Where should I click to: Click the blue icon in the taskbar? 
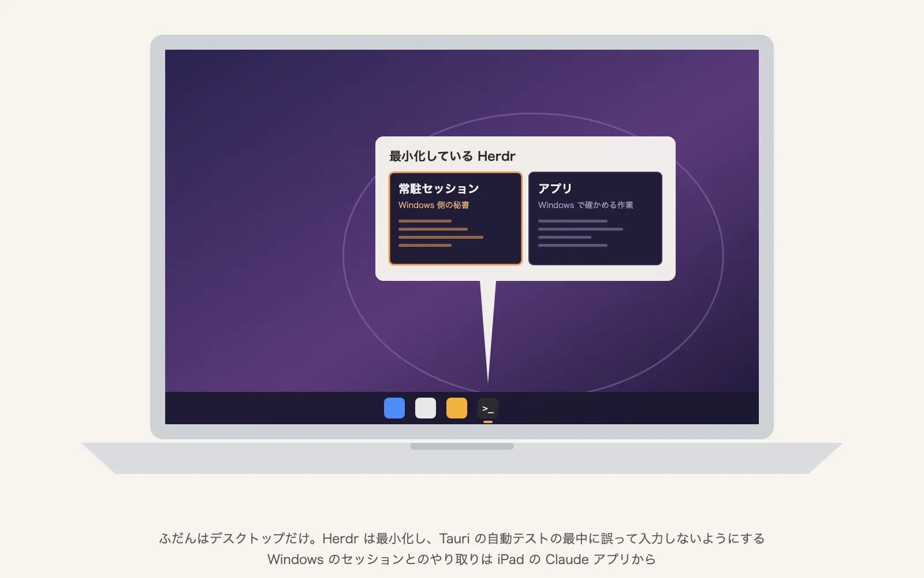coord(394,408)
